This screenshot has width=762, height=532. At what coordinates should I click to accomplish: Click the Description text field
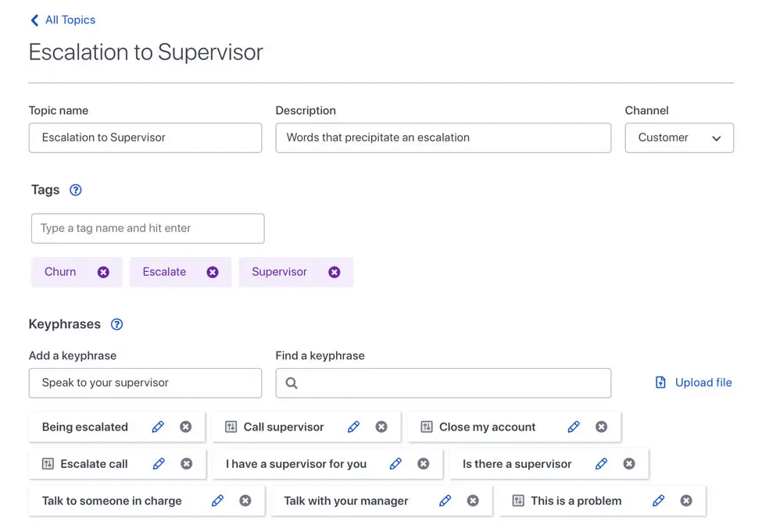click(443, 137)
